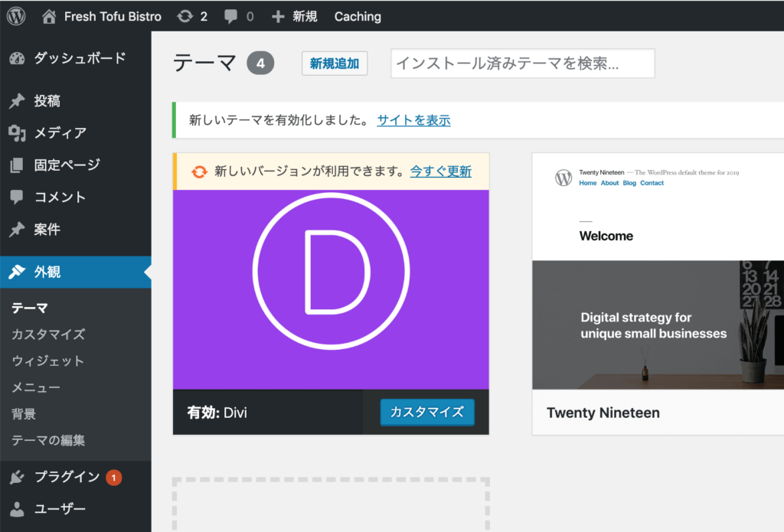This screenshot has height=532, width=784.
Task: Open テーマの編集 submenu item
Action: coord(48,440)
